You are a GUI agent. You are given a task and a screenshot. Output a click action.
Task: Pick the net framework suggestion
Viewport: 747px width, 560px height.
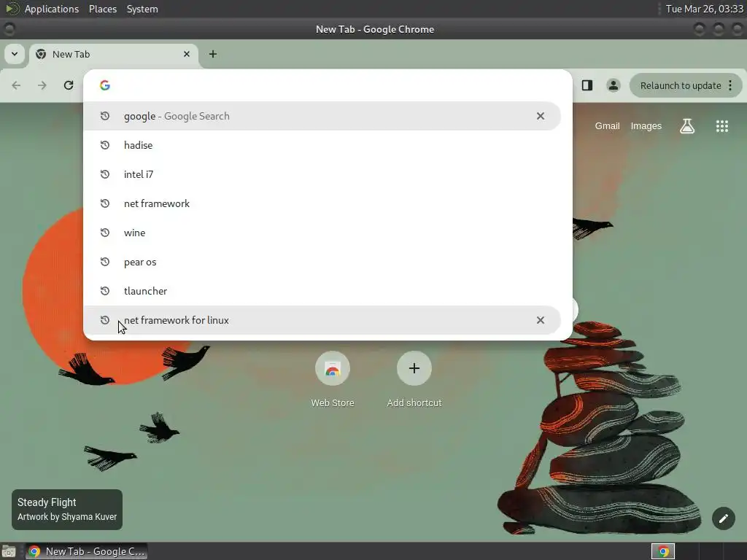322,203
